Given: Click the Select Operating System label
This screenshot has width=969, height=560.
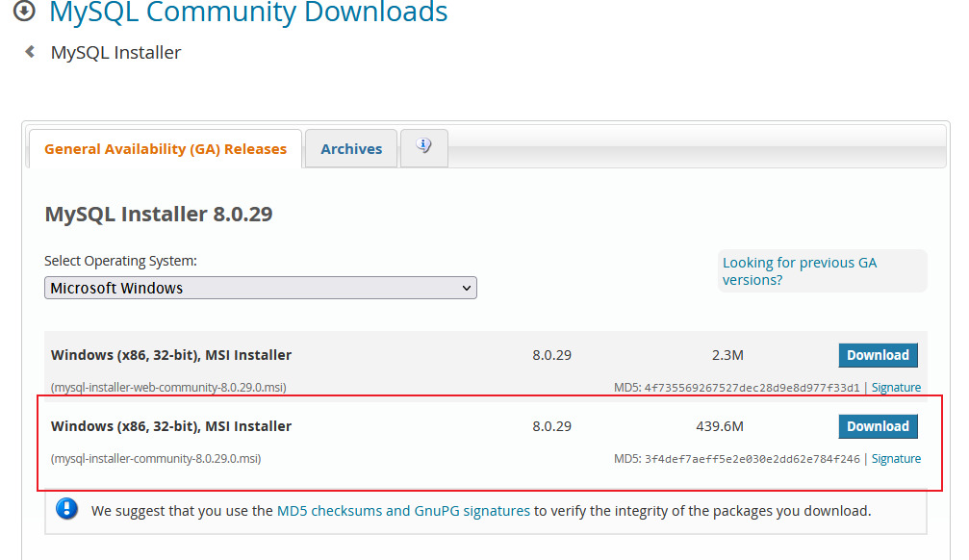Looking at the screenshot, I should (x=120, y=261).
